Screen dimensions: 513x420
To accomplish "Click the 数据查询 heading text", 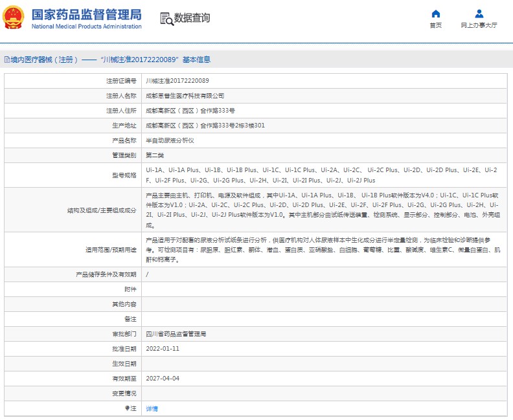I will pos(192,18).
